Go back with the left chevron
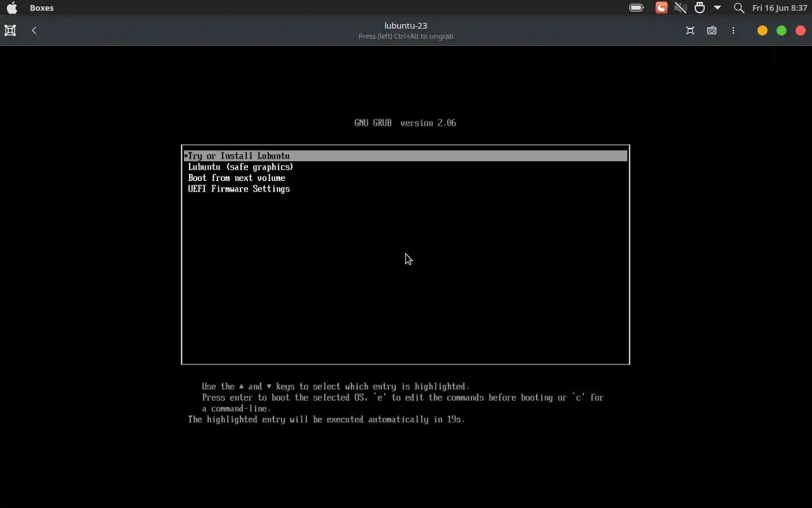The image size is (812, 508). point(34,30)
